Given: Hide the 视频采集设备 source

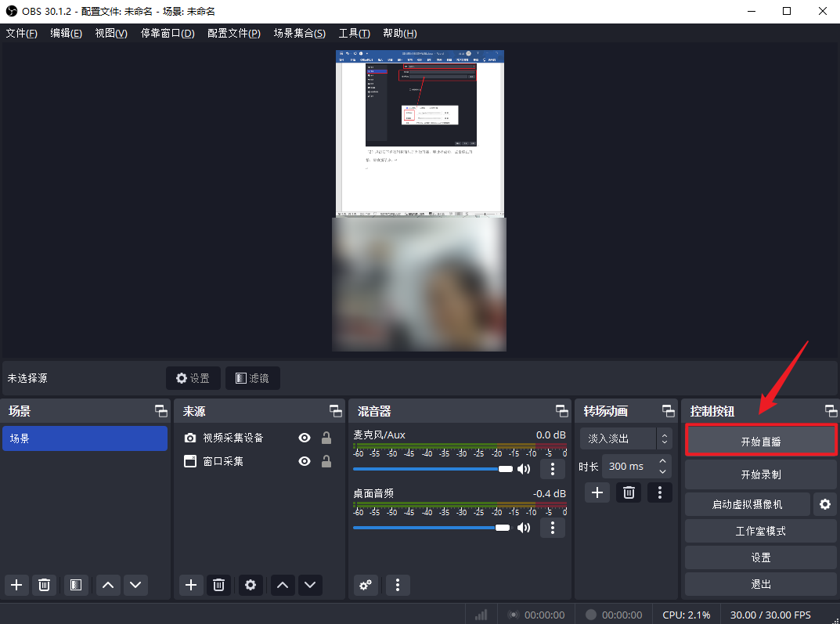Looking at the screenshot, I should click(305, 438).
